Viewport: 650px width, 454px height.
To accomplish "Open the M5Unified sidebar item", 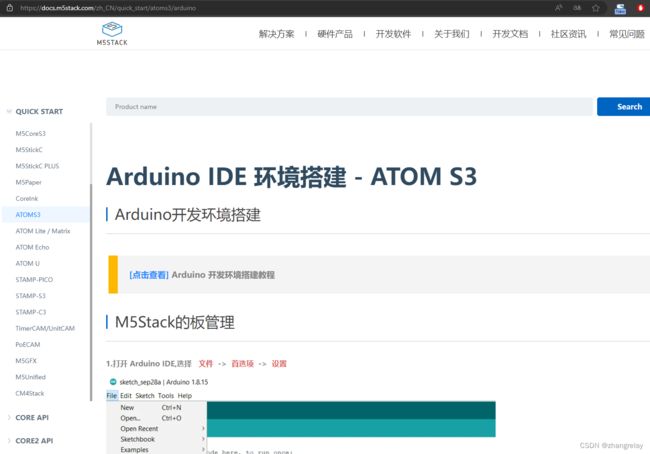I will pos(31,377).
